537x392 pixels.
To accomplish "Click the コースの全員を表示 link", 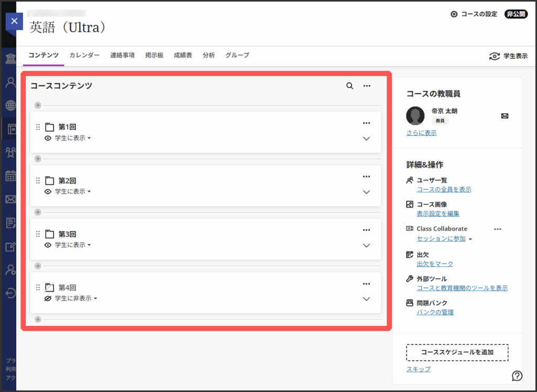I will click(x=444, y=189).
